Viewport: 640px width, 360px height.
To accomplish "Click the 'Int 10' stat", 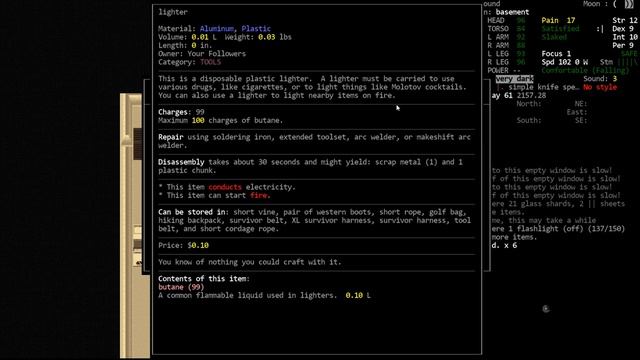I will click(x=624, y=37).
